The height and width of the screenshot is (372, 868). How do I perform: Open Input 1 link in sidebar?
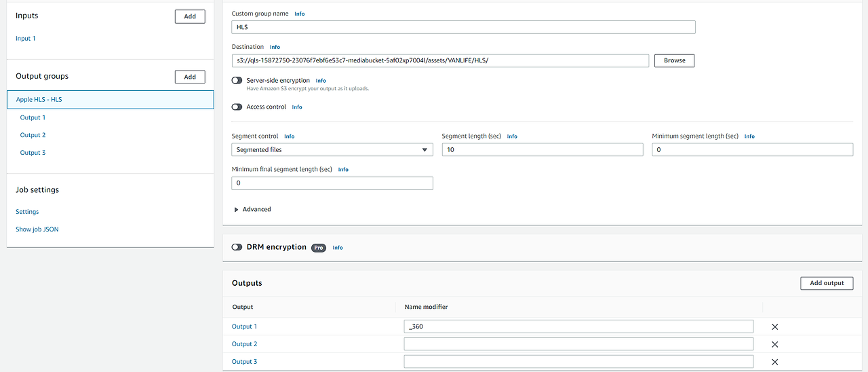click(x=26, y=39)
